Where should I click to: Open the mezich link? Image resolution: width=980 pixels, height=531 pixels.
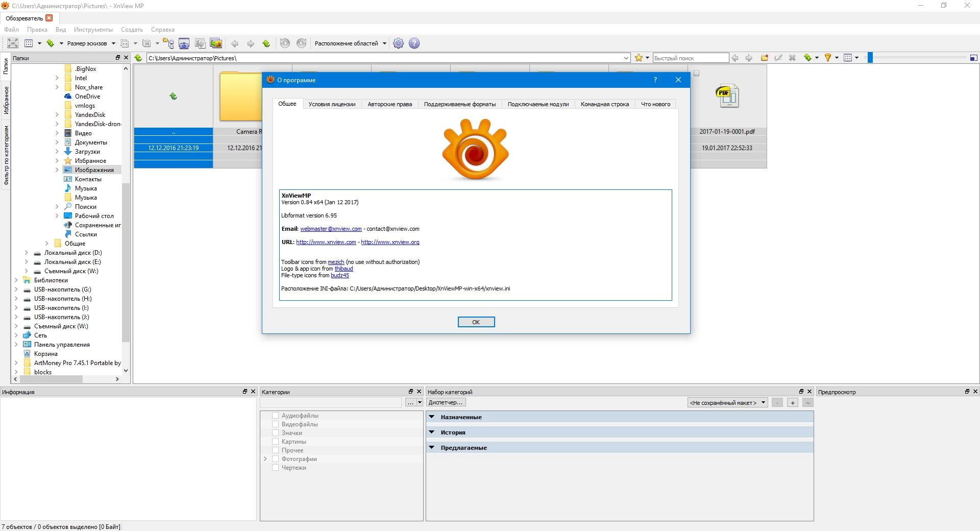336,262
